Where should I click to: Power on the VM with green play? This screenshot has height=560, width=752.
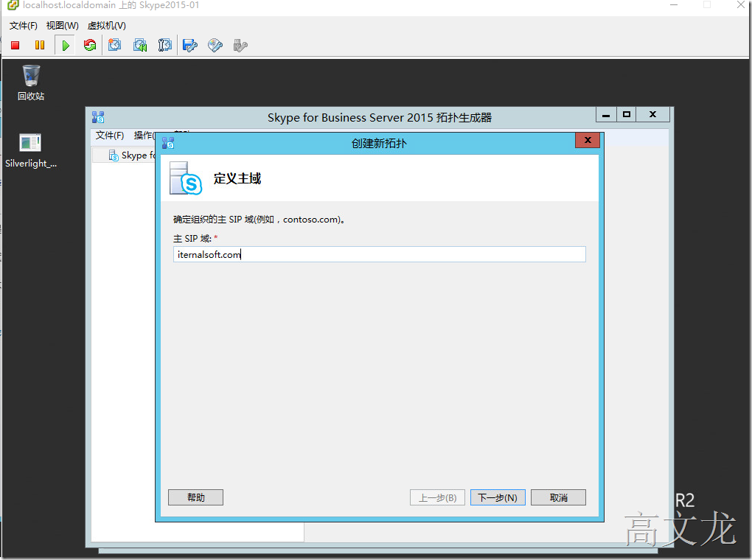tap(66, 46)
